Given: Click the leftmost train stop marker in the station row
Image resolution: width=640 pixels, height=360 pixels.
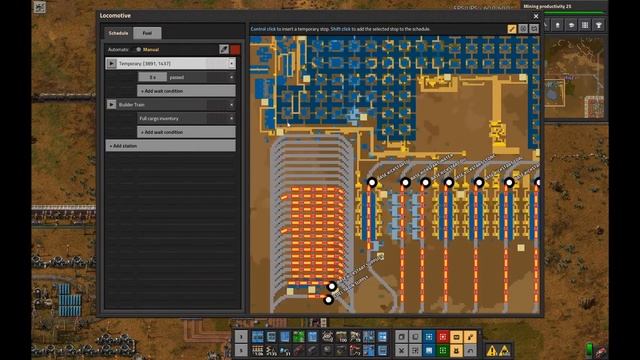Looking at the screenshot, I should click(372, 182).
